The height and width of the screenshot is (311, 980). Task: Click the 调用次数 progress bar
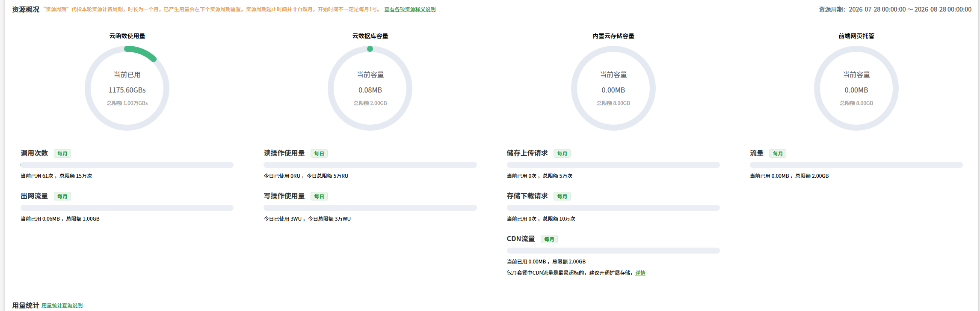coord(127,165)
